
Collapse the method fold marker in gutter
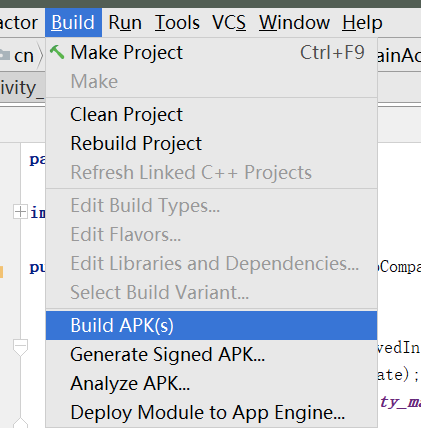click(20, 347)
